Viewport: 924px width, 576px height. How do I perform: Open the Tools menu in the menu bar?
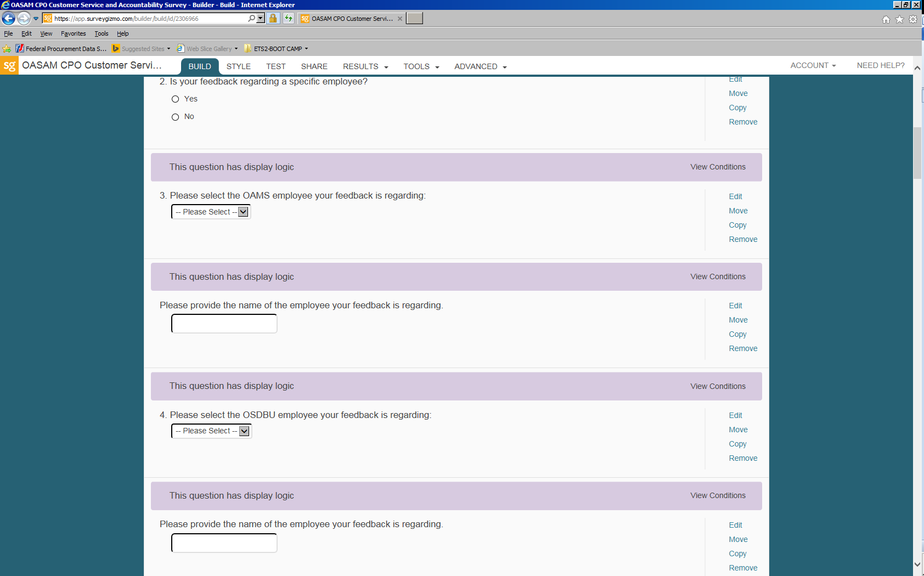[x=102, y=33]
